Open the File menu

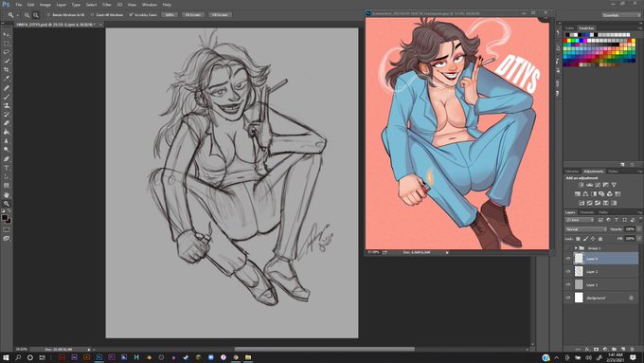(19, 5)
